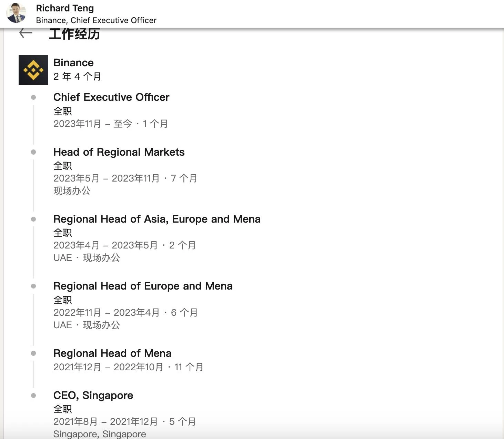
Task: Open the 工作经历 section heading
Action: click(x=75, y=34)
